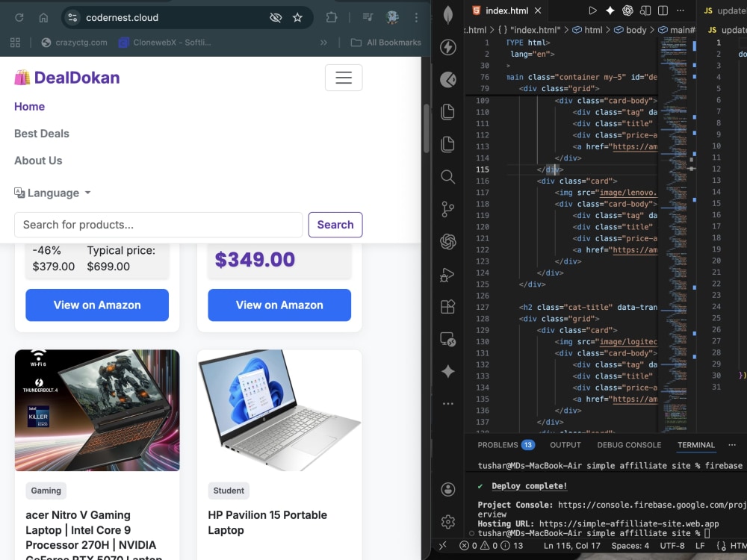Screen dimensions: 747x560
Task: Open the browser three-dot menu
Action: (416, 18)
